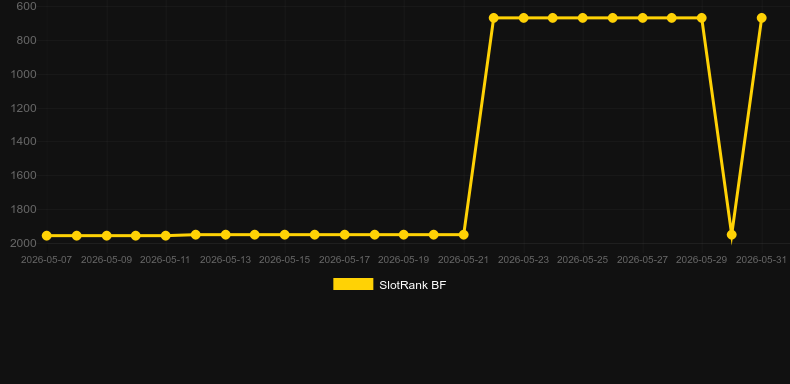Screen dimensions: 790x384
Task: Click the x-axis label 2026-05-17
Action: click(x=345, y=260)
